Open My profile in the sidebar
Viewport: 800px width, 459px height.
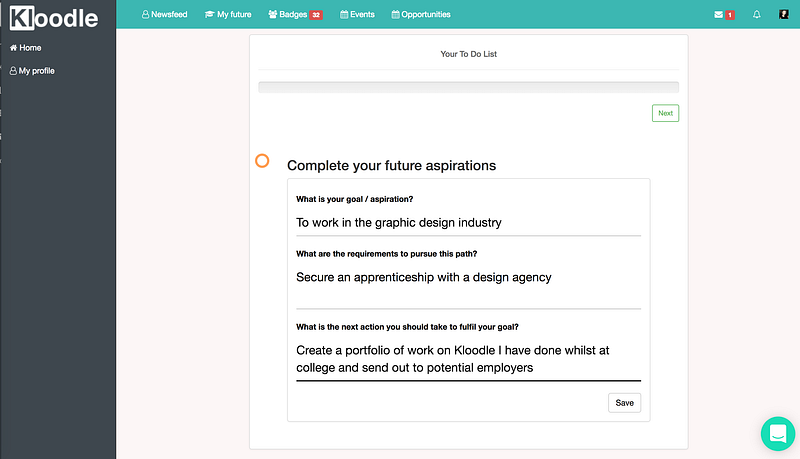click(x=32, y=71)
